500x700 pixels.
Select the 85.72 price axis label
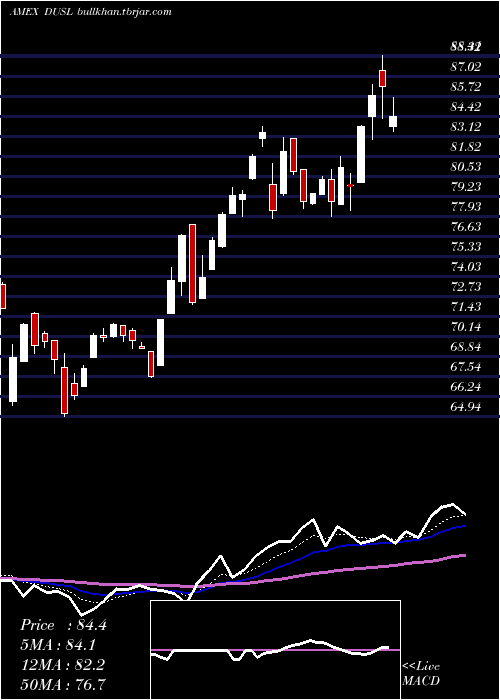[x=466, y=87]
